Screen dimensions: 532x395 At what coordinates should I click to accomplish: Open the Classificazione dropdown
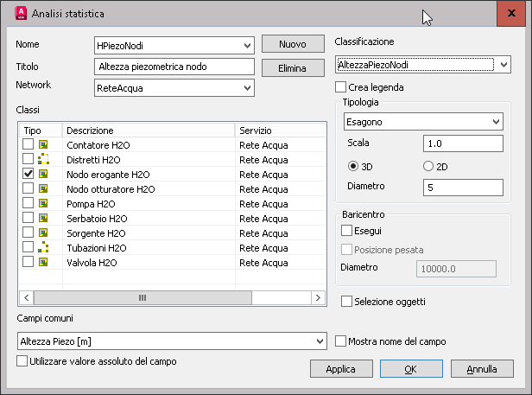503,65
